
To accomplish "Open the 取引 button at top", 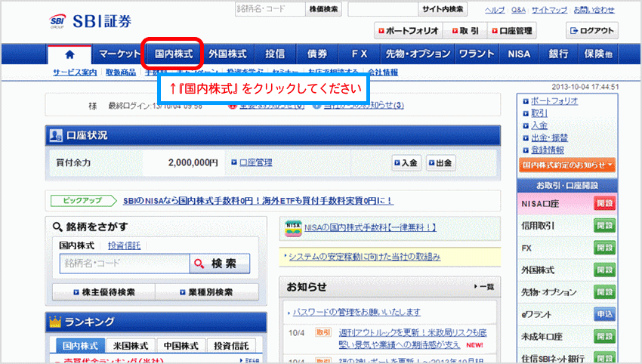I will 465,31.
